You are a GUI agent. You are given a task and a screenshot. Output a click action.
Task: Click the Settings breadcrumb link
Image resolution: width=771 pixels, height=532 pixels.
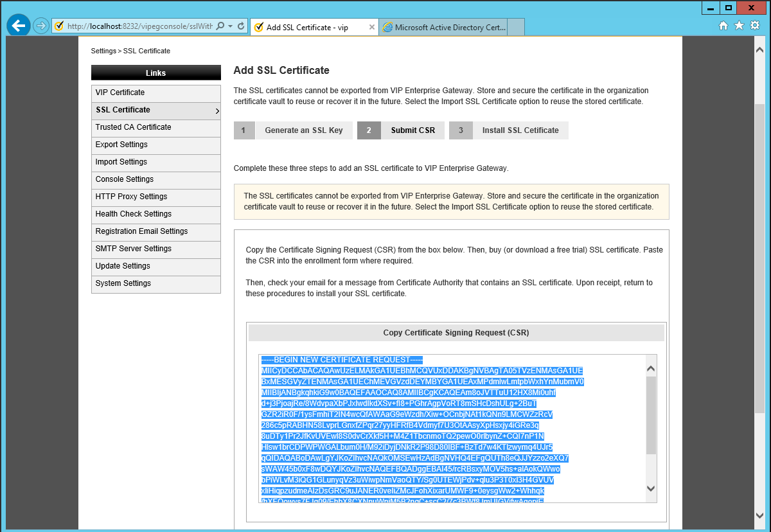pos(103,51)
